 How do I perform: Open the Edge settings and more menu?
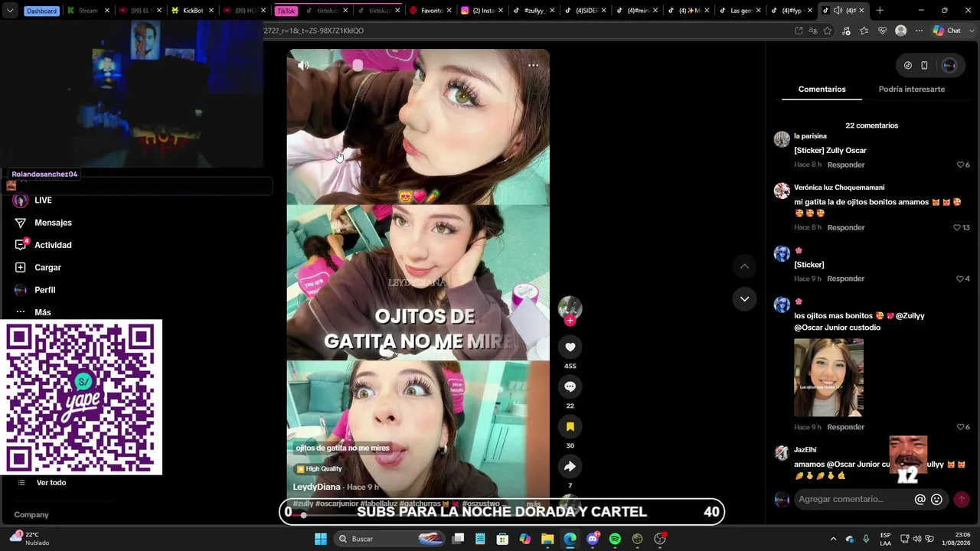tap(919, 31)
